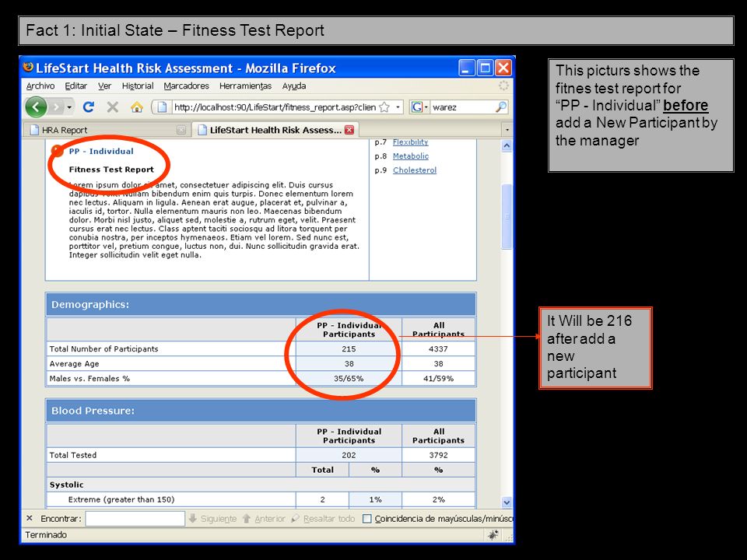Click the page scrollbar up arrow
Image resolution: width=747 pixels, height=560 pixels.
point(507,145)
